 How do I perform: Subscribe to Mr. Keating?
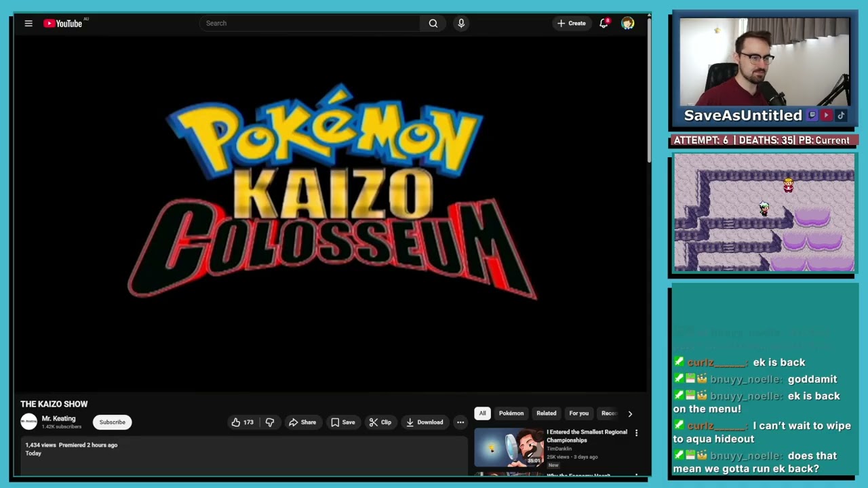tap(113, 422)
